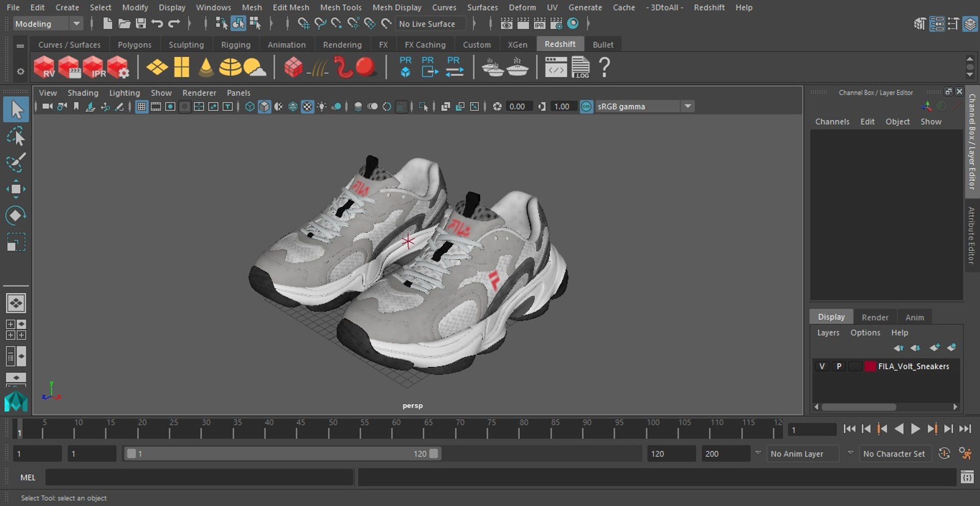Activate the Select tool arrow
The width and height of the screenshot is (980, 506).
(x=16, y=110)
